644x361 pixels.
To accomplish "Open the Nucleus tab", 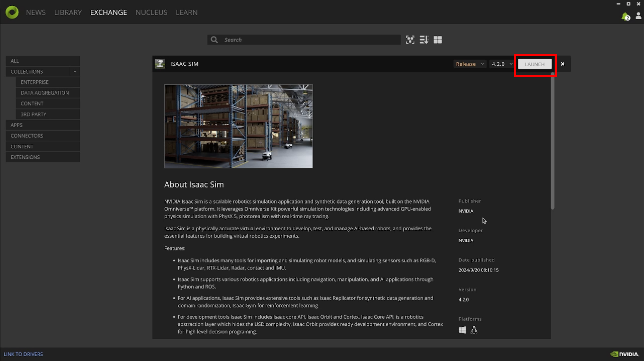I will [x=151, y=12].
